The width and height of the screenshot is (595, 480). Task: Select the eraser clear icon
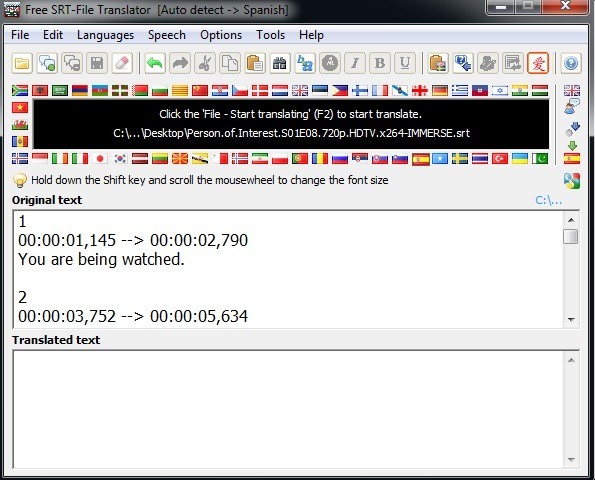point(122,63)
